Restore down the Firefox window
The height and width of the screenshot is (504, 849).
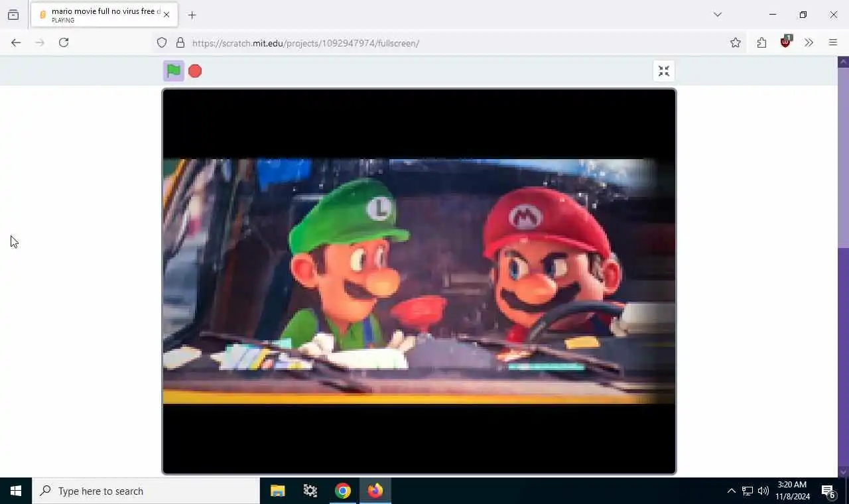point(803,15)
